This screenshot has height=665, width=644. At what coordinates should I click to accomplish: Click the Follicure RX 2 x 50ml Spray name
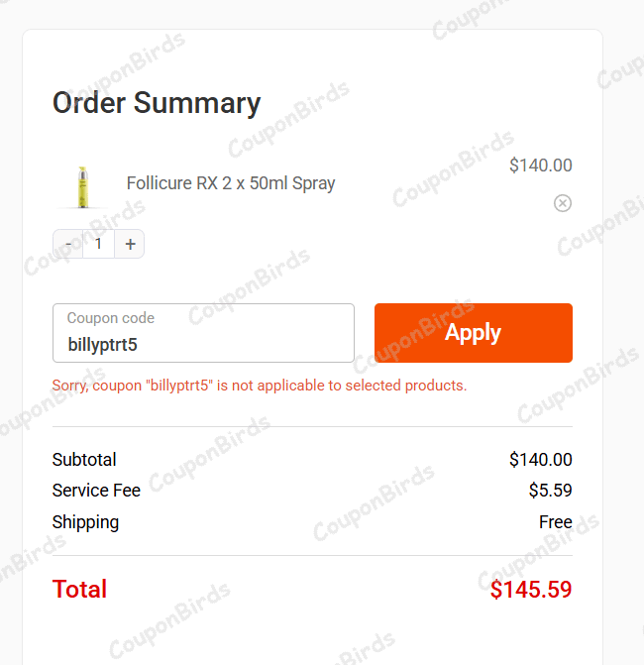tap(231, 183)
